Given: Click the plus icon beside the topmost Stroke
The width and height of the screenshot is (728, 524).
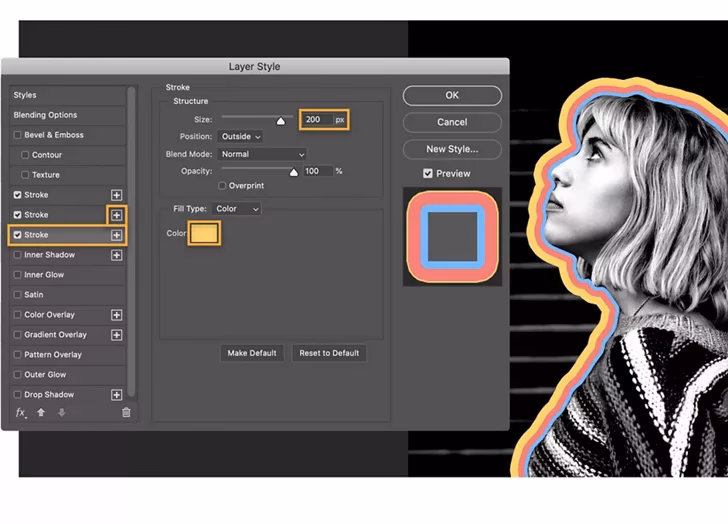Looking at the screenshot, I should [x=117, y=195].
